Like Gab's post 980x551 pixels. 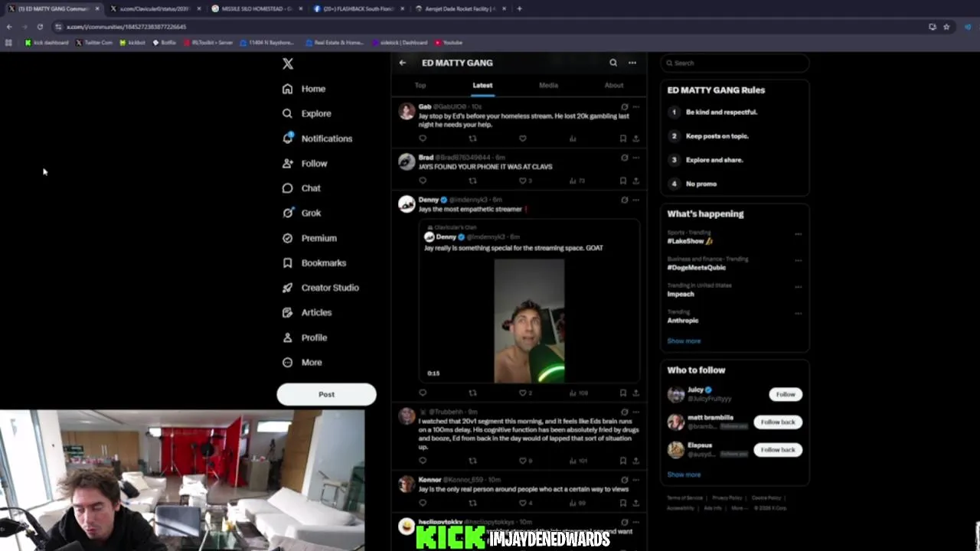(x=523, y=139)
